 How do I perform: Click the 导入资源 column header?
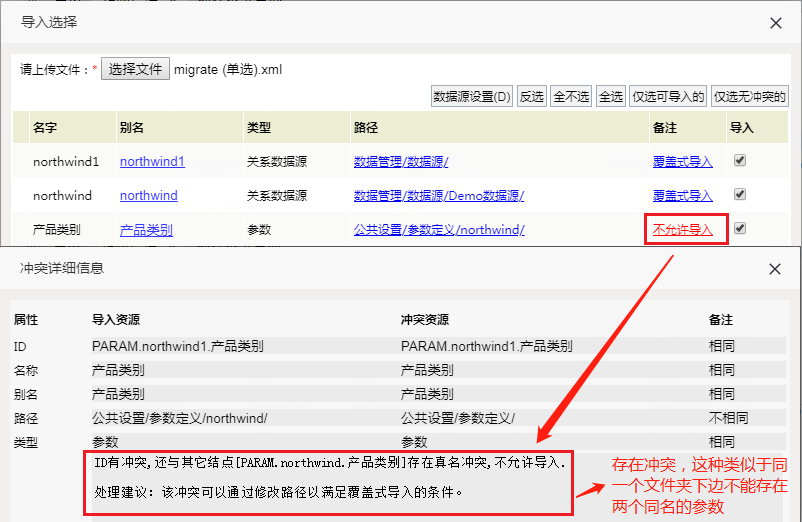coord(116,320)
